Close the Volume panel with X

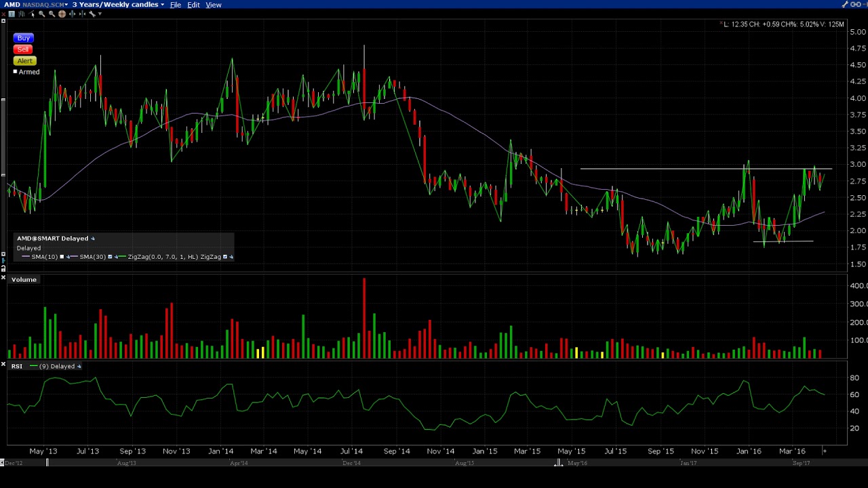tap(3, 279)
